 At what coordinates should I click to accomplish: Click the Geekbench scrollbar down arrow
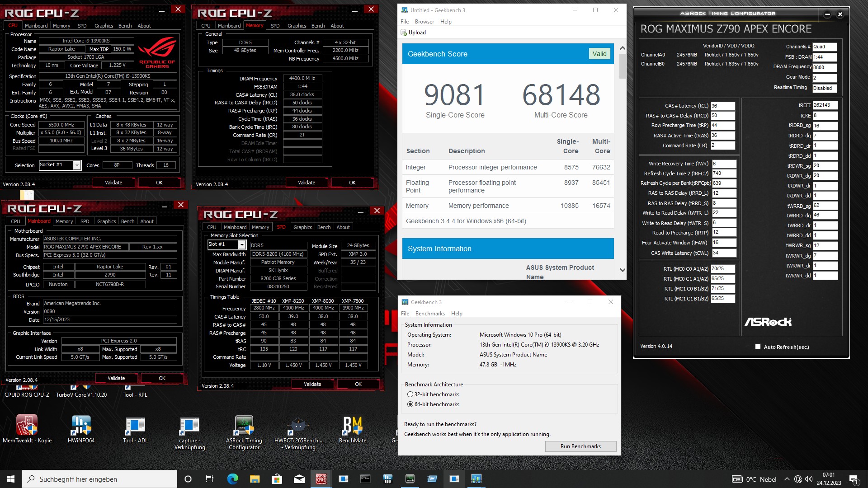[623, 270]
